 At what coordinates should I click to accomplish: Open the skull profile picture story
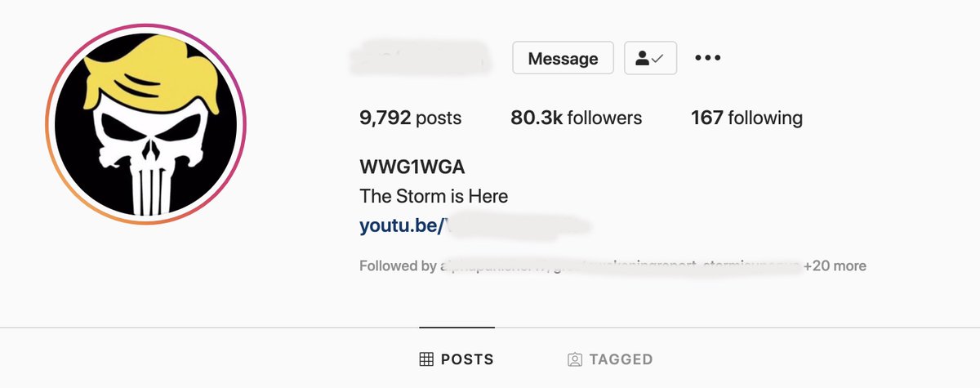point(146,124)
